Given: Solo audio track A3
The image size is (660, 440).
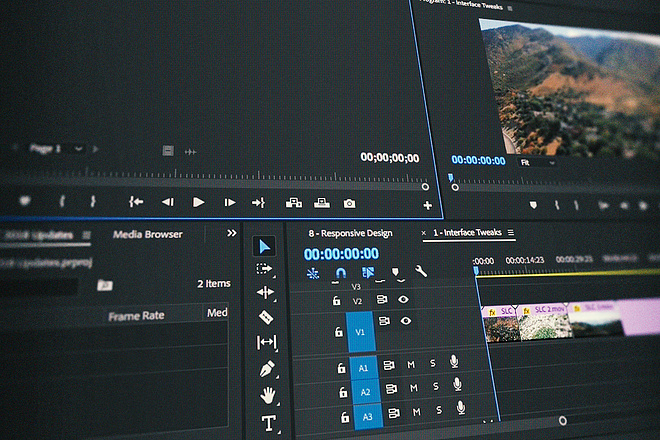Looking at the screenshot, I should click(439, 410).
